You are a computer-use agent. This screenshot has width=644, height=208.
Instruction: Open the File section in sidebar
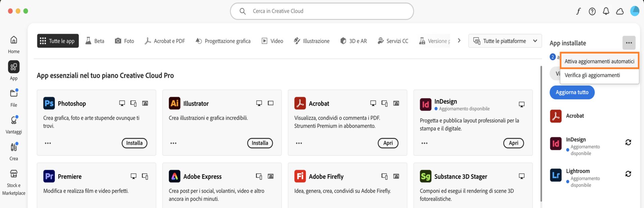pyautogui.click(x=14, y=97)
